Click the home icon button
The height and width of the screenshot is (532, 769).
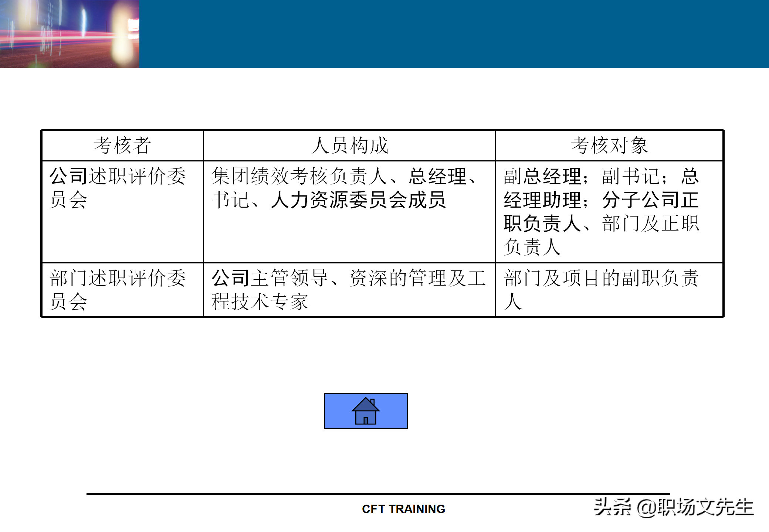click(366, 411)
